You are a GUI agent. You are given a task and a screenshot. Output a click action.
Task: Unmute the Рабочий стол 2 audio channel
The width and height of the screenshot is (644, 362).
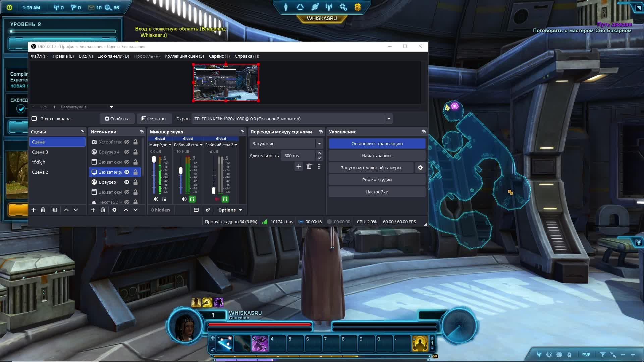pos(217,199)
